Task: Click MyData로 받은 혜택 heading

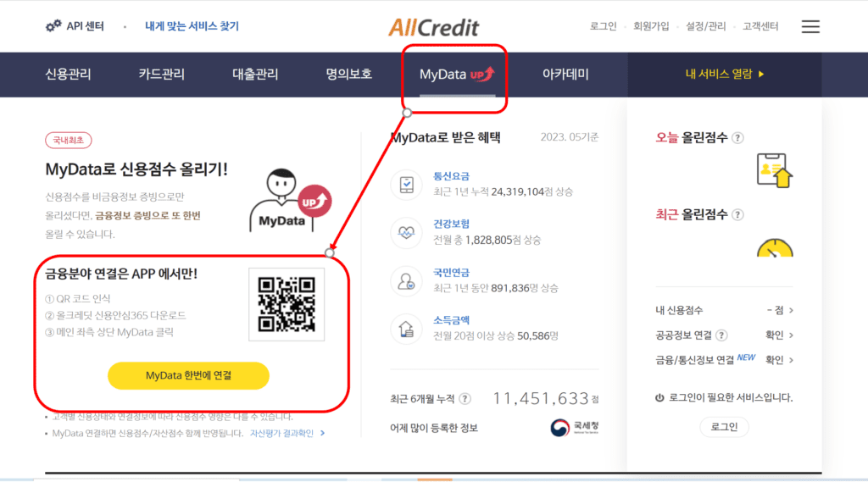Action: pyautogui.click(x=446, y=138)
